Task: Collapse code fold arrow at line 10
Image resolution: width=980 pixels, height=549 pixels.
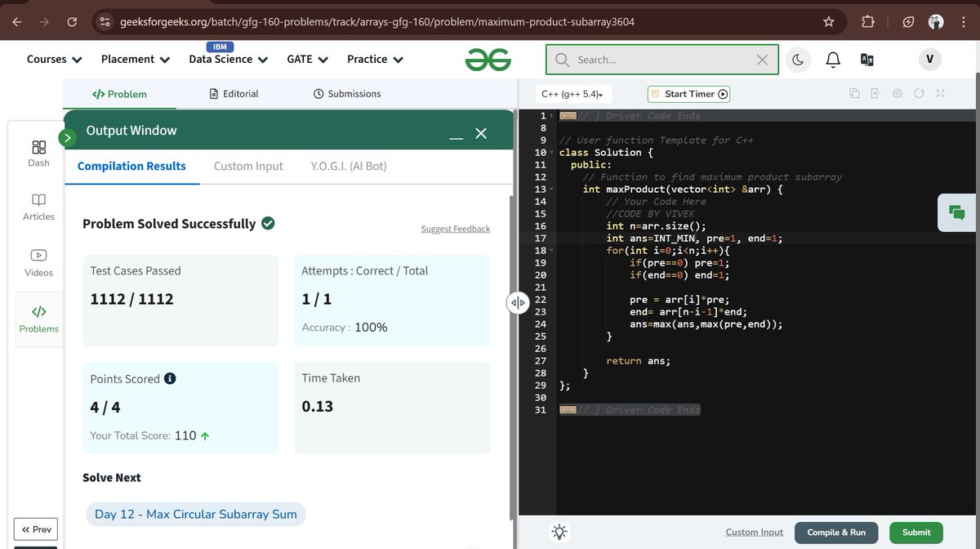Action: click(x=552, y=153)
